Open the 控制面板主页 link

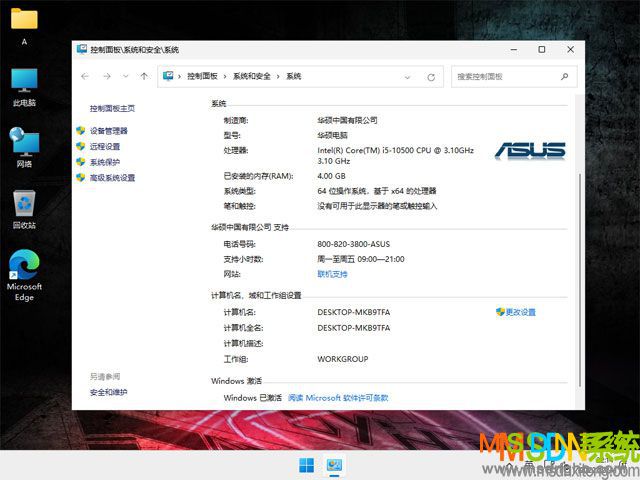pyautogui.click(x=112, y=108)
